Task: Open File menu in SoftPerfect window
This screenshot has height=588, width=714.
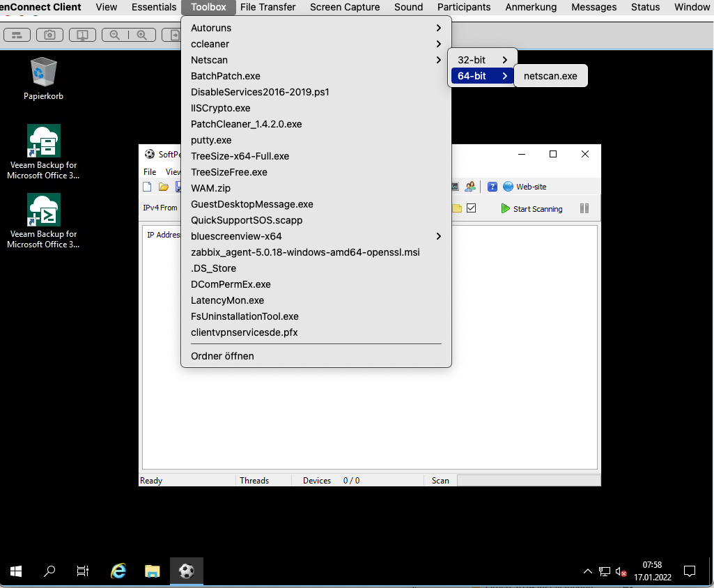Action: click(150, 171)
